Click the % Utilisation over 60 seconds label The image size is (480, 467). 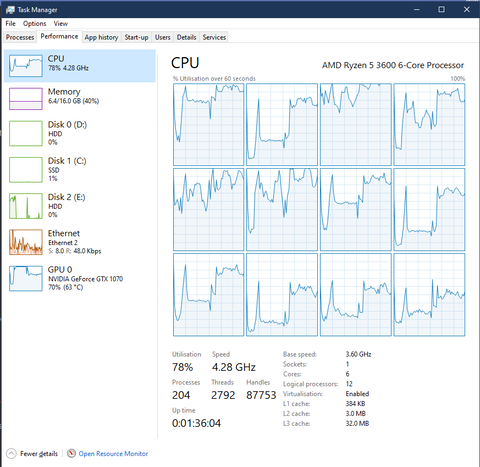click(214, 79)
